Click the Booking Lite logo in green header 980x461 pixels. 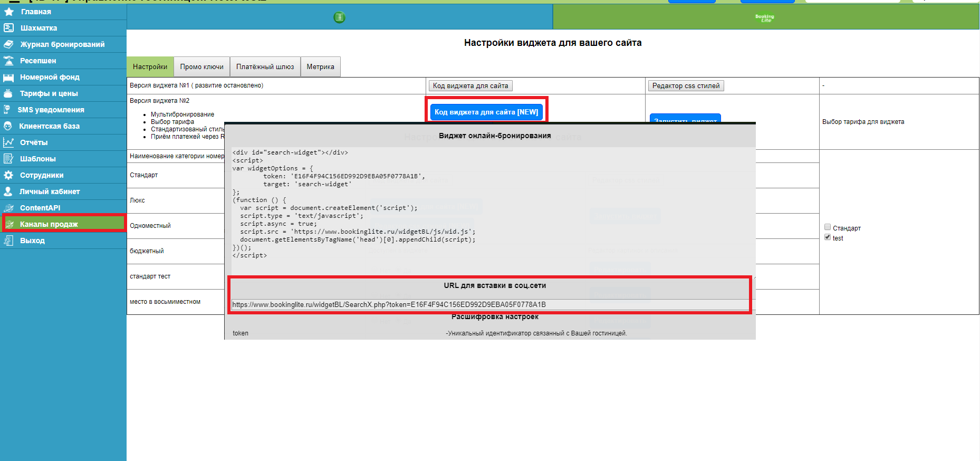click(765, 17)
